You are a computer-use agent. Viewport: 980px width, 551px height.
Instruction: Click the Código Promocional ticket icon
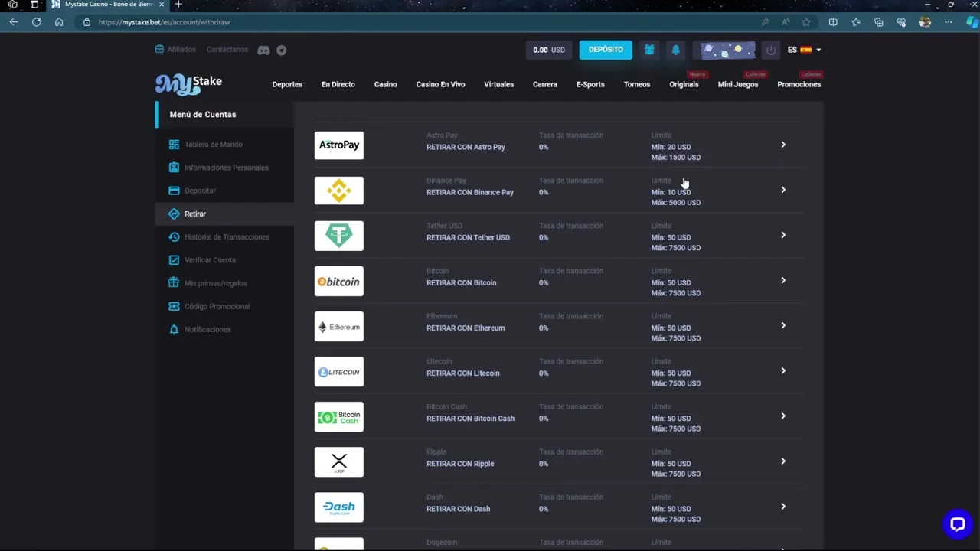click(x=174, y=306)
